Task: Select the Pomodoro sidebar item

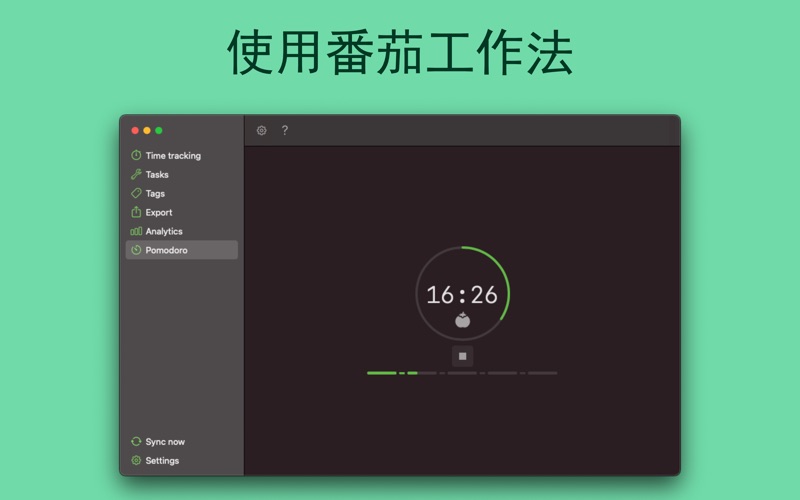Action: point(166,251)
